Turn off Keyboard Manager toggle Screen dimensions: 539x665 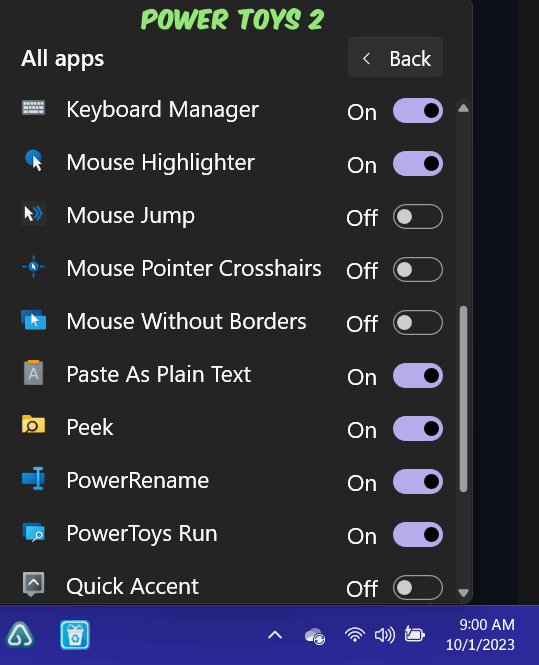tap(418, 111)
